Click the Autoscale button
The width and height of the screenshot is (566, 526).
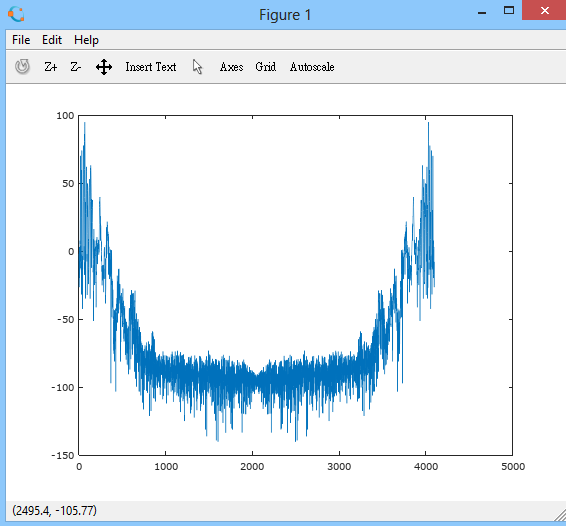point(312,67)
